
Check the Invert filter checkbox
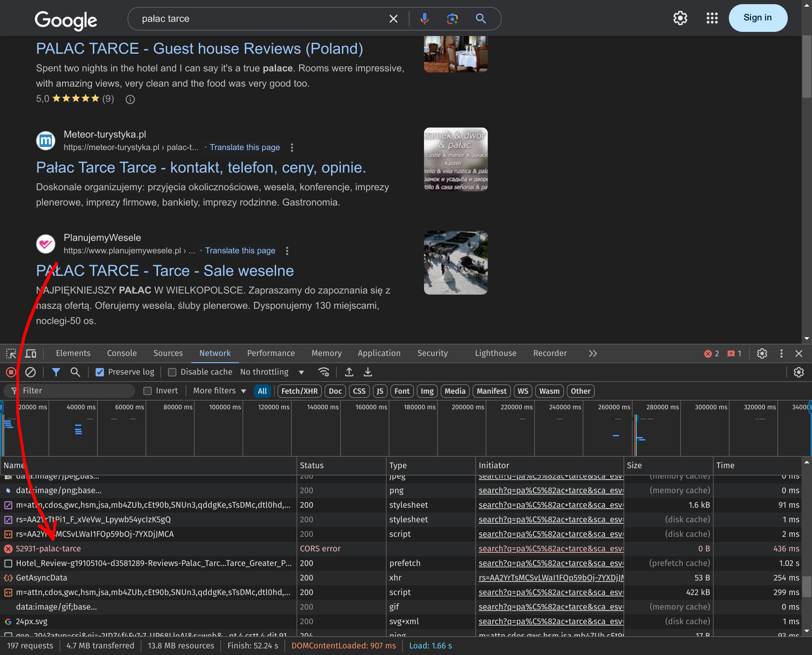tap(148, 391)
